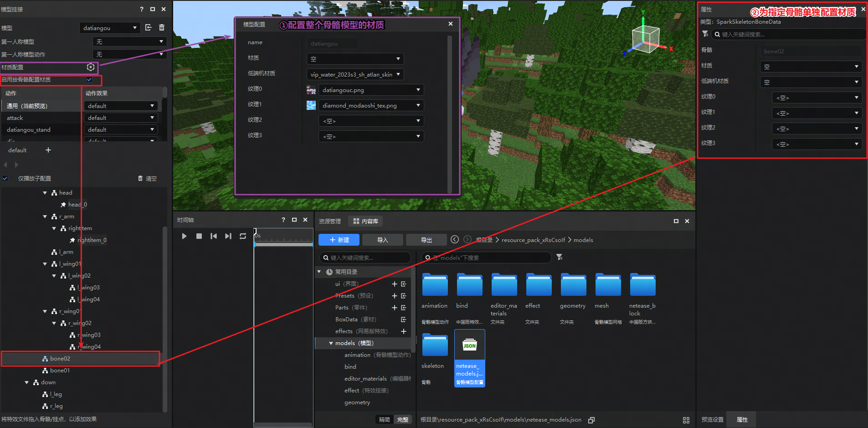Delete the model with trash icon
Image resolution: width=868 pixels, height=428 pixels.
pyautogui.click(x=162, y=28)
